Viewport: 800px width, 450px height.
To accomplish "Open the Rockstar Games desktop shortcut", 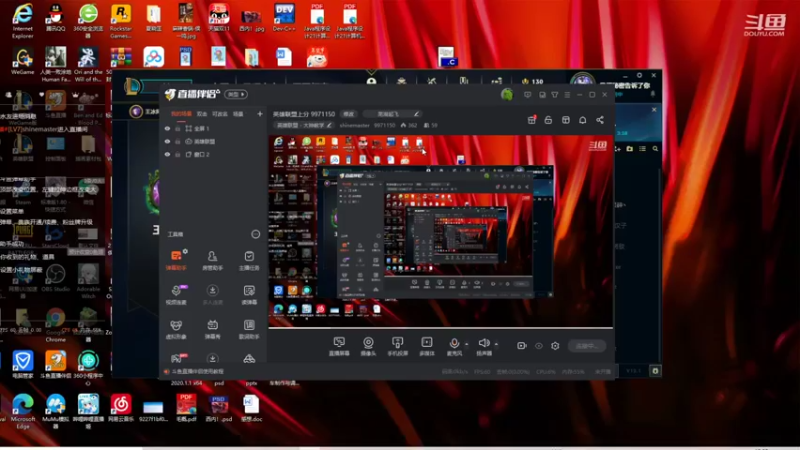I will point(120,20).
